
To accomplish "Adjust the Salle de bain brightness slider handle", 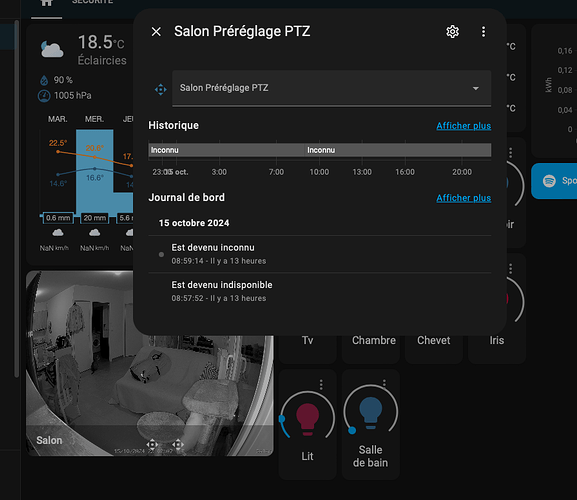I will (x=352, y=430).
